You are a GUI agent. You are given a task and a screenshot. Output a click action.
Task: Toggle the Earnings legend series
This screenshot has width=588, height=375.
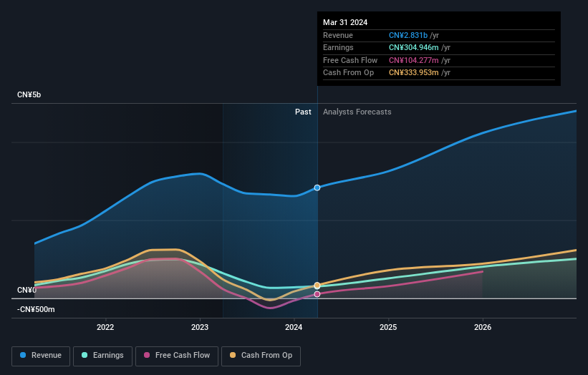tap(102, 356)
